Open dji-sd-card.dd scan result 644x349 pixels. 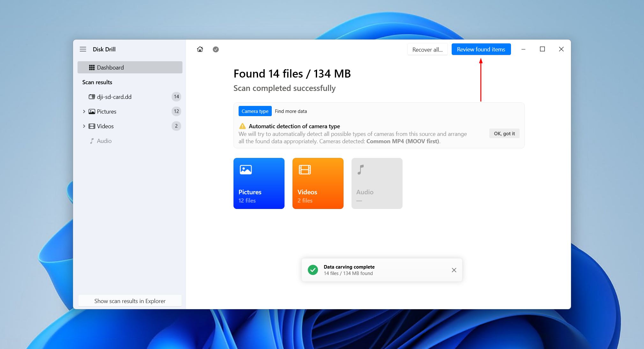point(130,97)
